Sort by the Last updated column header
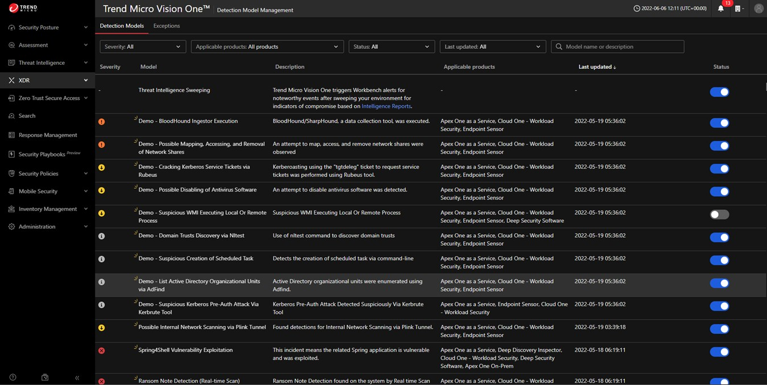The height and width of the screenshot is (385, 767). [597, 67]
